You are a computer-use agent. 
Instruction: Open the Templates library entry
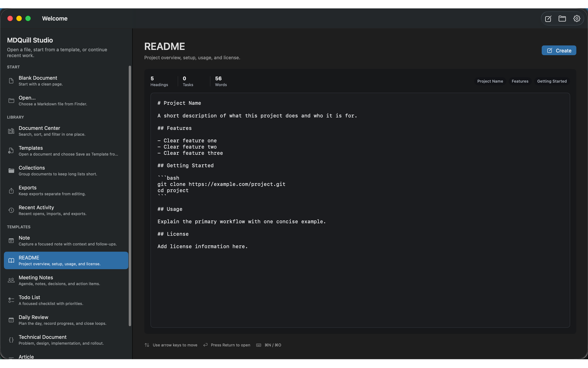point(66,151)
